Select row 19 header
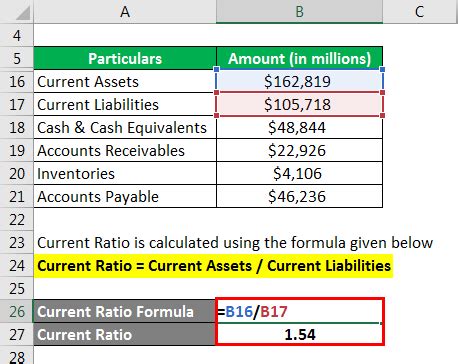Screen dimensions: 458x364 click(x=17, y=150)
